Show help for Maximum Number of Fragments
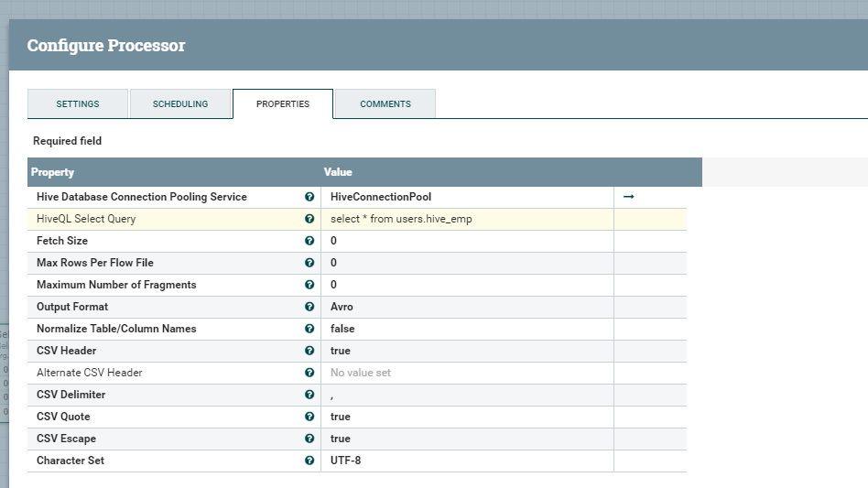868x488 pixels. point(309,285)
